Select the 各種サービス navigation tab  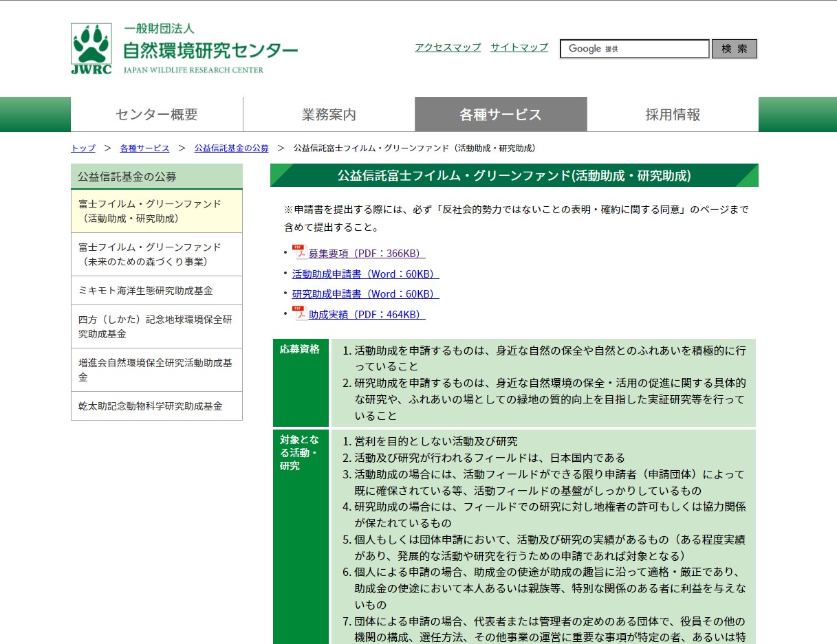click(501, 115)
